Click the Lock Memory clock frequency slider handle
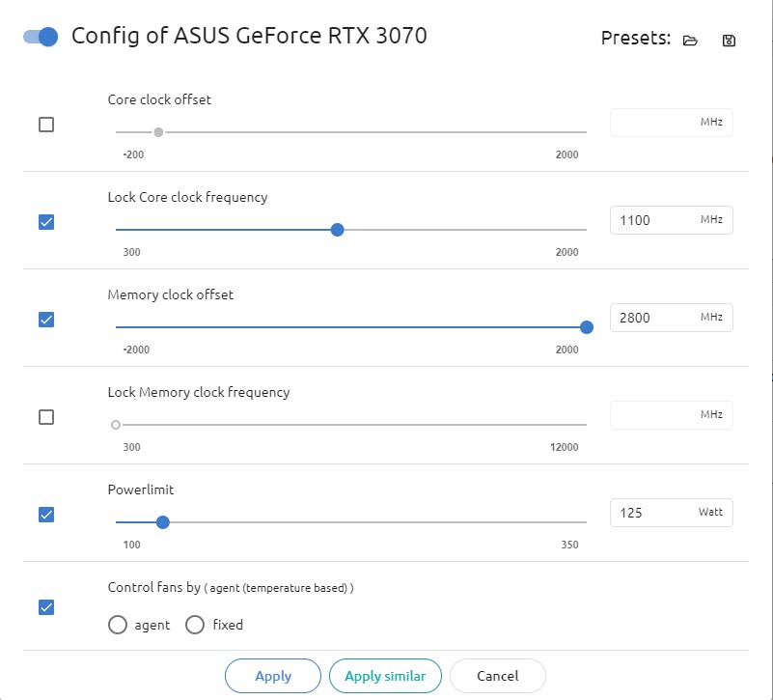 pos(116,425)
